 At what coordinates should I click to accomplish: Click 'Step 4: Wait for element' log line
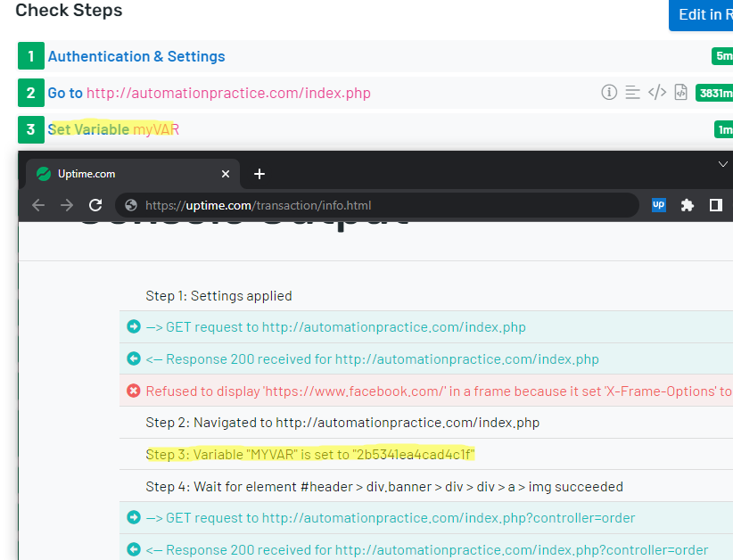[384, 487]
